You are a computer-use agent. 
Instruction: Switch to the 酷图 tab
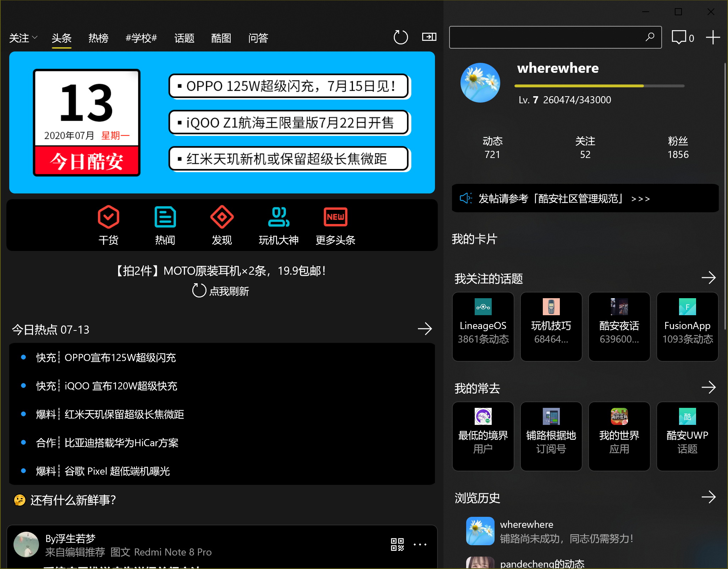221,38
